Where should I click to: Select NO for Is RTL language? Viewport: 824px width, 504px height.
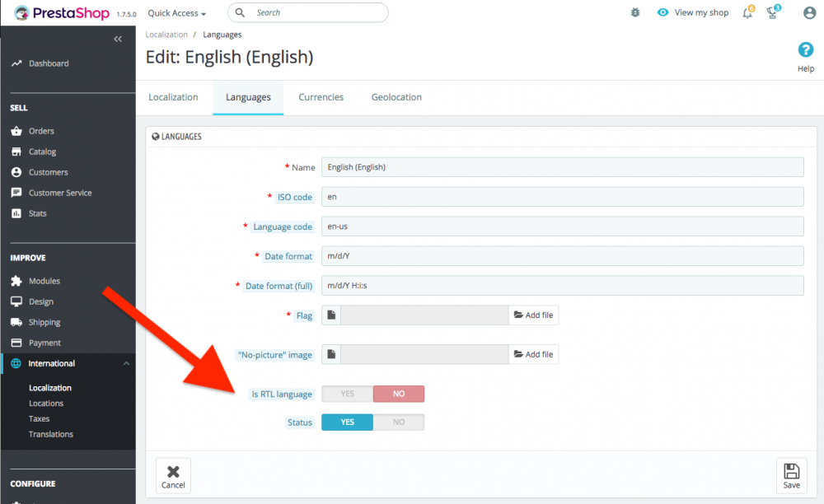[x=399, y=394]
